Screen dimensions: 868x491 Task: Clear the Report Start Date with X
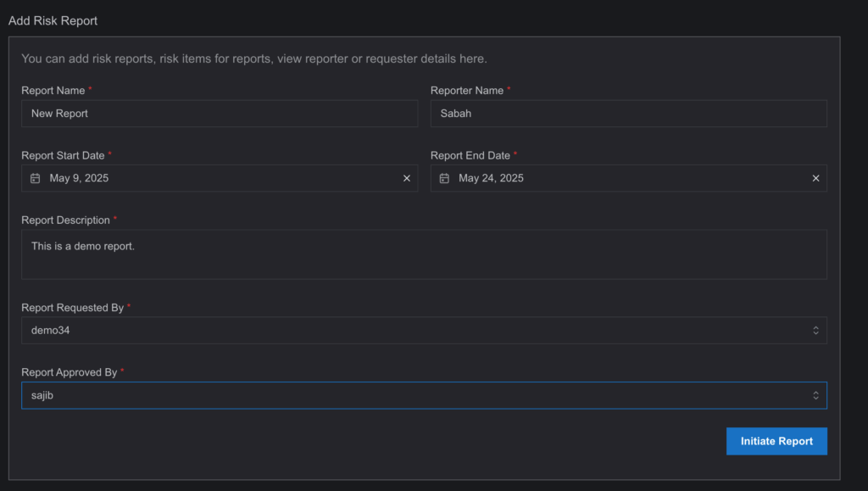pos(407,178)
